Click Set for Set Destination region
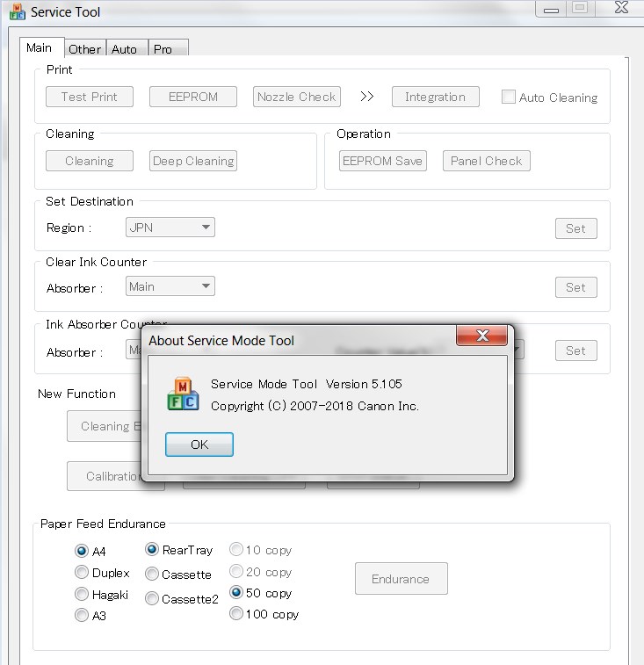The image size is (644, 665). [576, 228]
